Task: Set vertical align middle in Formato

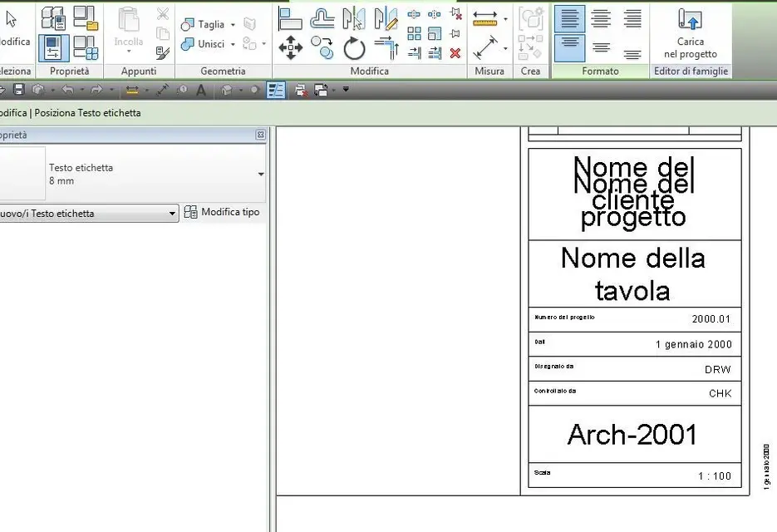Action: click(x=601, y=47)
